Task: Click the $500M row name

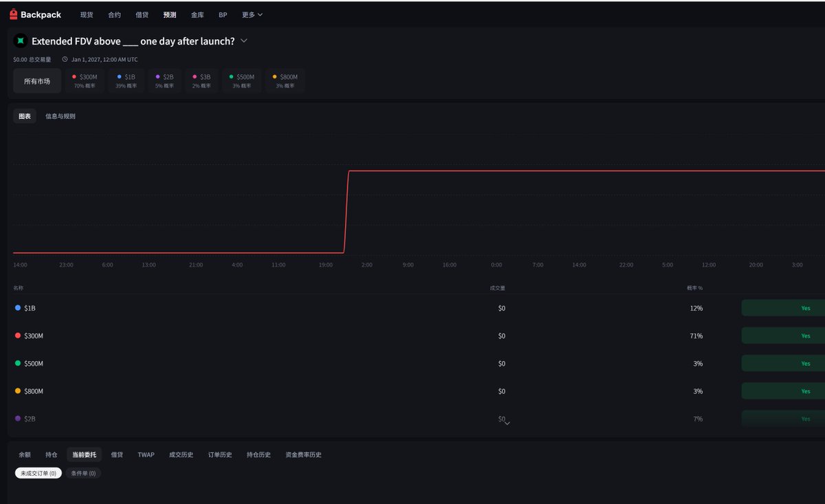Action: click(34, 363)
